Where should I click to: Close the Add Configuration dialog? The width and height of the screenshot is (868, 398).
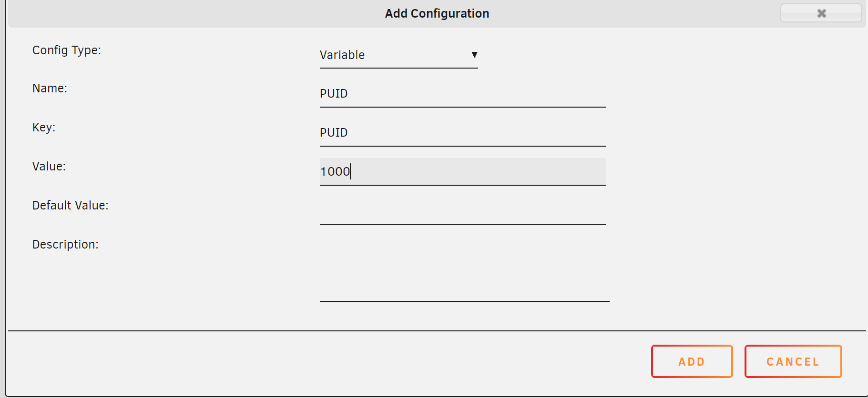click(x=821, y=13)
